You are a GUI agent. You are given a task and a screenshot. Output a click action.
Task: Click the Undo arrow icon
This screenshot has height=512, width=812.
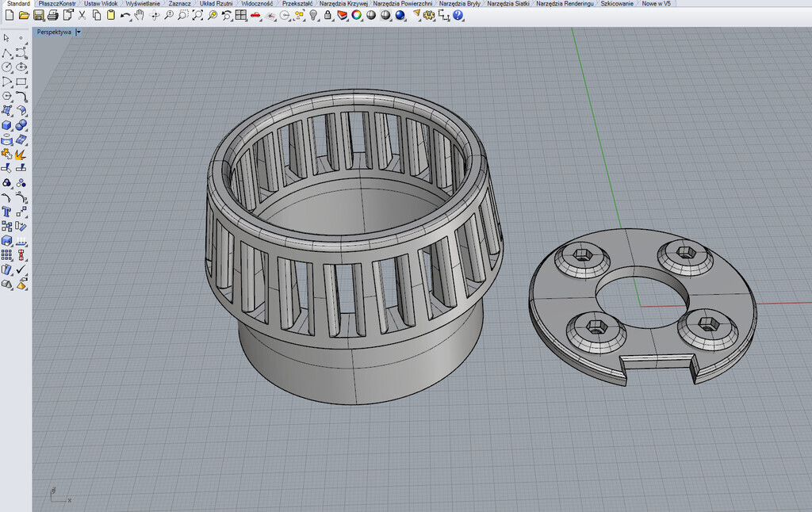[124, 15]
